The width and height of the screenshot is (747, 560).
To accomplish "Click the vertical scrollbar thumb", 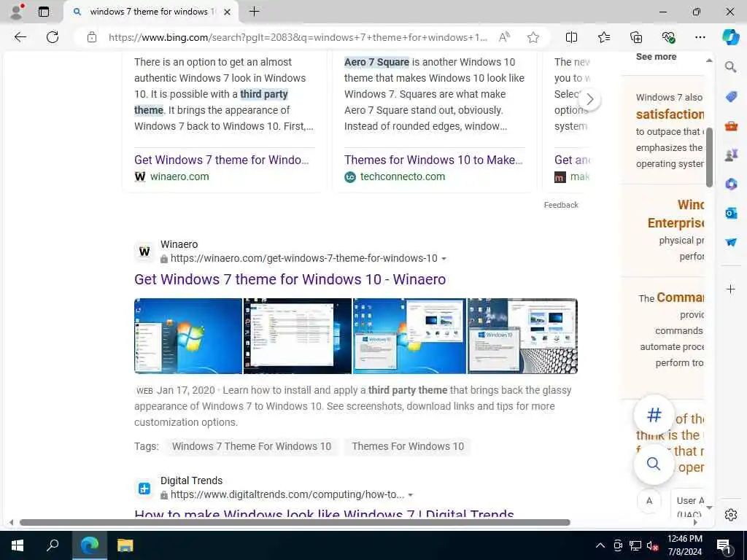I will (x=709, y=157).
